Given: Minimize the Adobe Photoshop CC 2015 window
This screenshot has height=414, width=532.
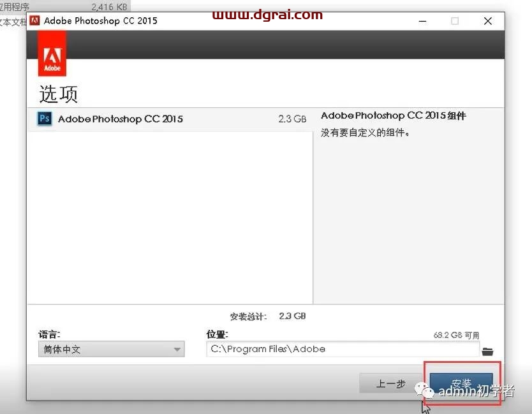Looking at the screenshot, I should [x=422, y=21].
